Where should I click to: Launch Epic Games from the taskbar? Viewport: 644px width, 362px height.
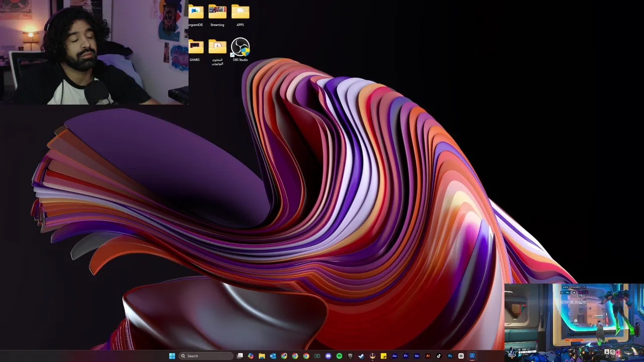click(350, 356)
